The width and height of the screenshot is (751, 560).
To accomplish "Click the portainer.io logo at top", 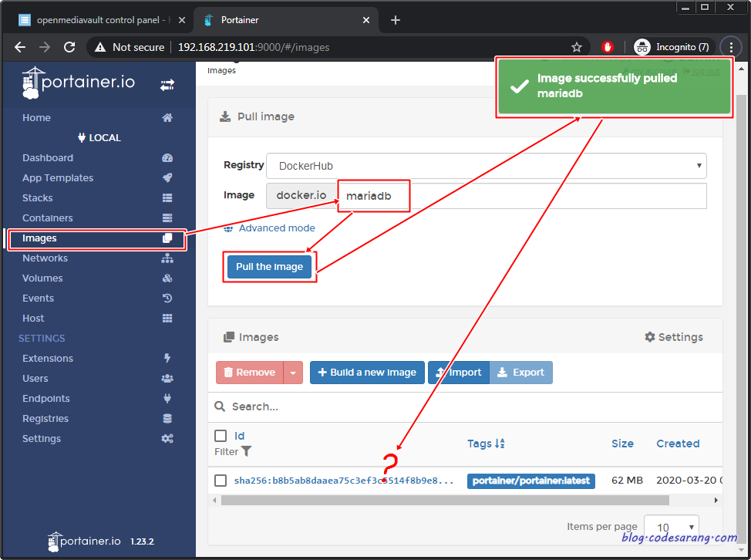I will coord(79,82).
